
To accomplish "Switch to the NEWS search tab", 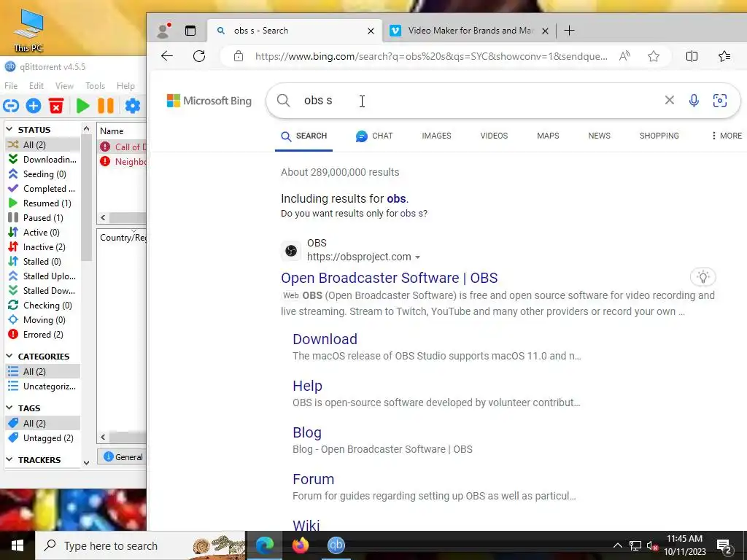I will tap(600, 136).
